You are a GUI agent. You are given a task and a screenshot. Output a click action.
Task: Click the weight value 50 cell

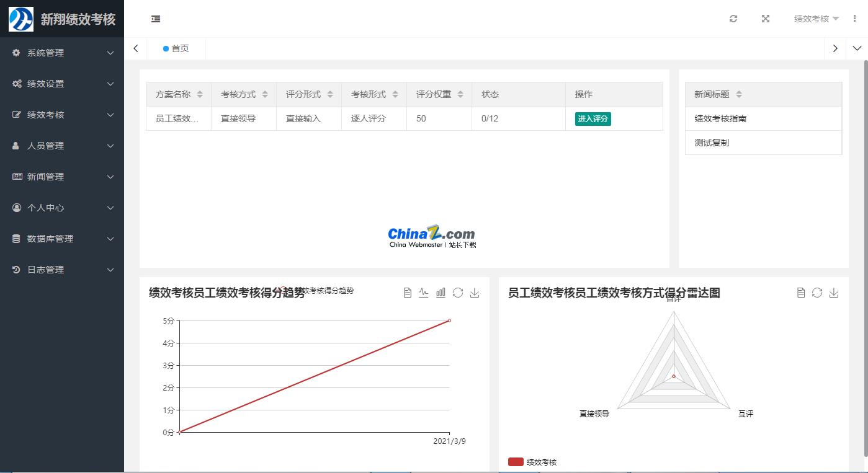click(x=439, y=118)
